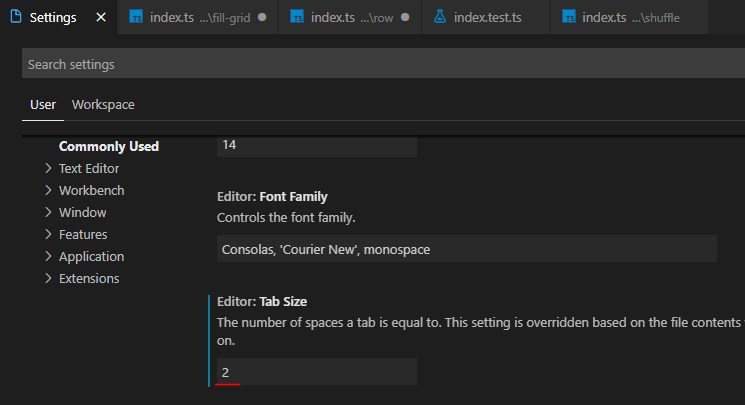This screenshot has height=405, width=745.
Task: Click the Font Family input field
Action: pos(467,249)
